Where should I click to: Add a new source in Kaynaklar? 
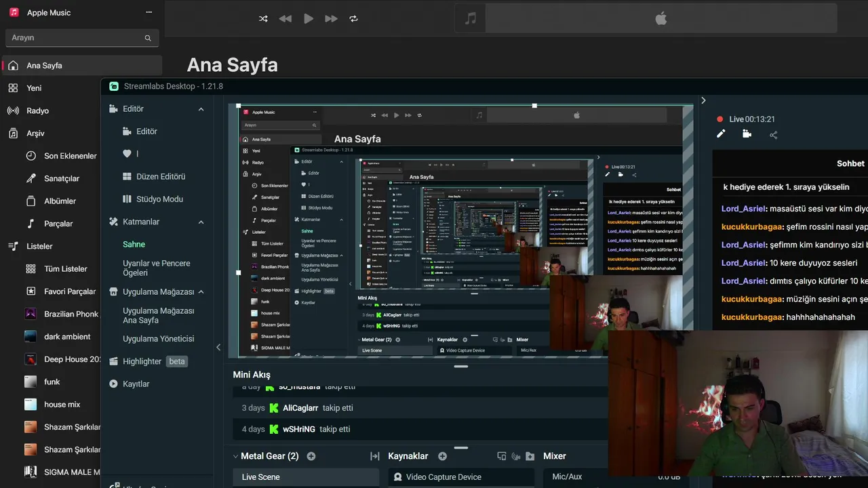pos(442,456)
